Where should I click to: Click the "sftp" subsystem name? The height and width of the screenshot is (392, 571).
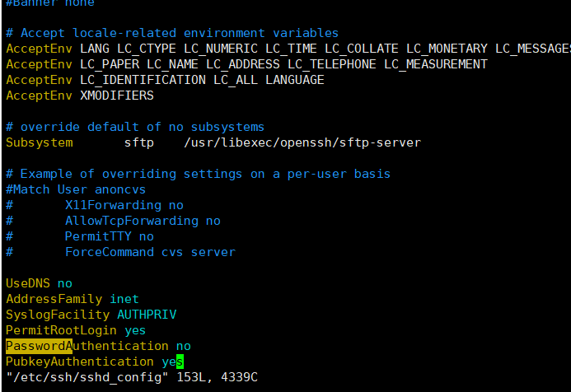click(138, 142)
